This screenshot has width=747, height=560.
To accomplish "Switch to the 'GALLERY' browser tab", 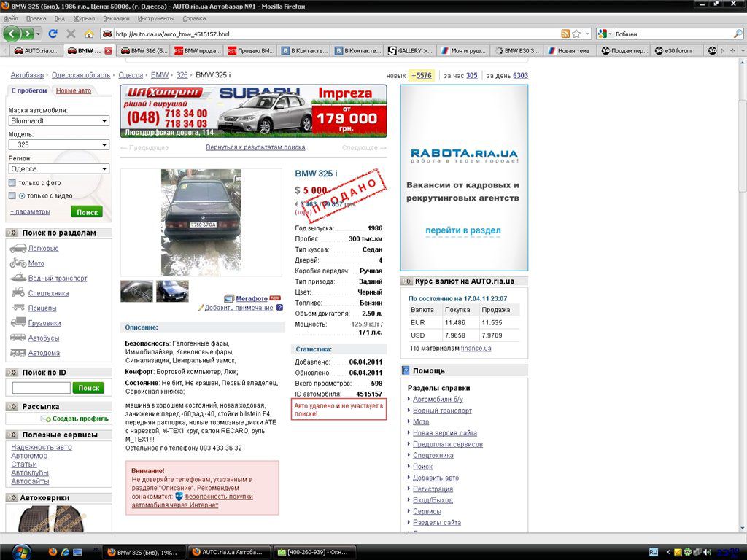I will [411, 50].
